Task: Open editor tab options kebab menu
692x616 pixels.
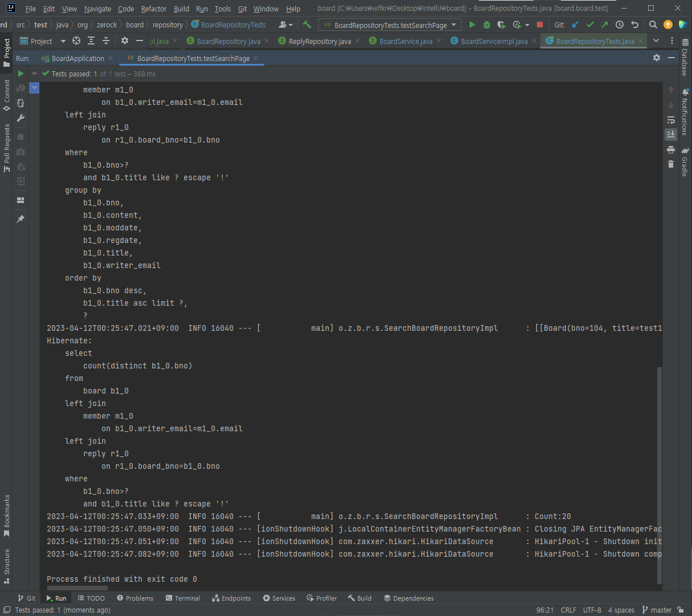Action: click(x=672, y=41)
